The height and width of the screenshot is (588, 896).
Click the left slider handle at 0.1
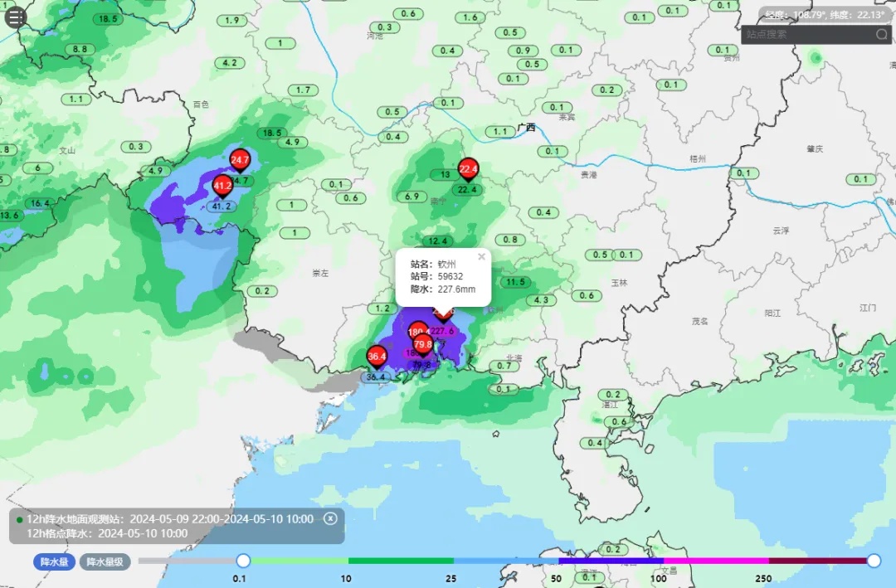click(243, 561)
